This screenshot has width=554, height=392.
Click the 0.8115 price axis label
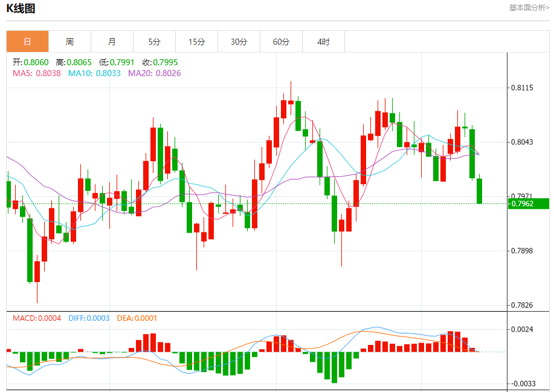pos(522,88)
